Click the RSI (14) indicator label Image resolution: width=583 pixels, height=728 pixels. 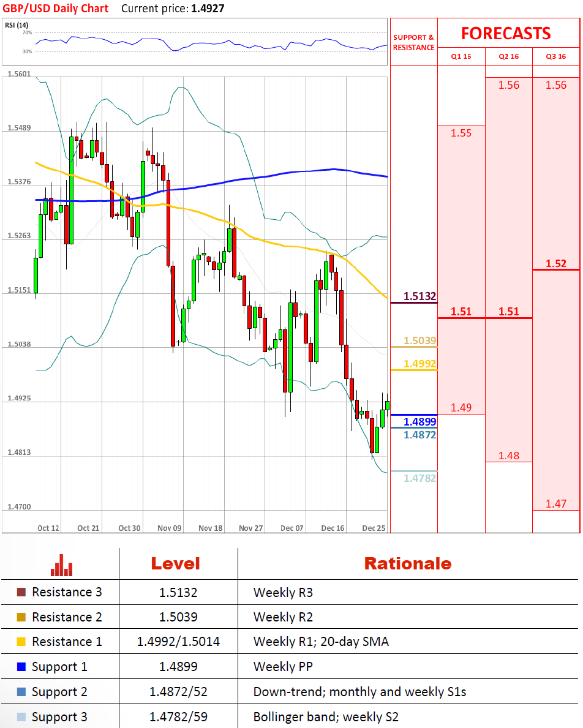pyautogui.click(x=17, y=25)
